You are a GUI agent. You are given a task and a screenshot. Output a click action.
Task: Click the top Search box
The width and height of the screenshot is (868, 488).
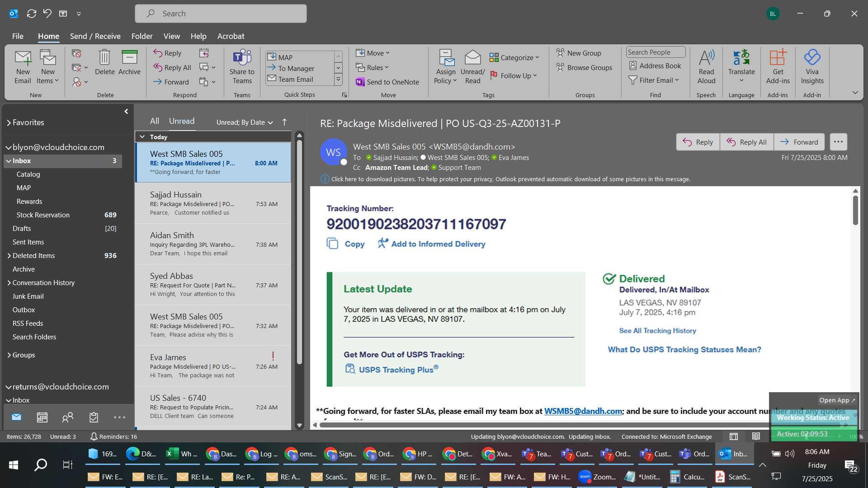click(221, 14)
